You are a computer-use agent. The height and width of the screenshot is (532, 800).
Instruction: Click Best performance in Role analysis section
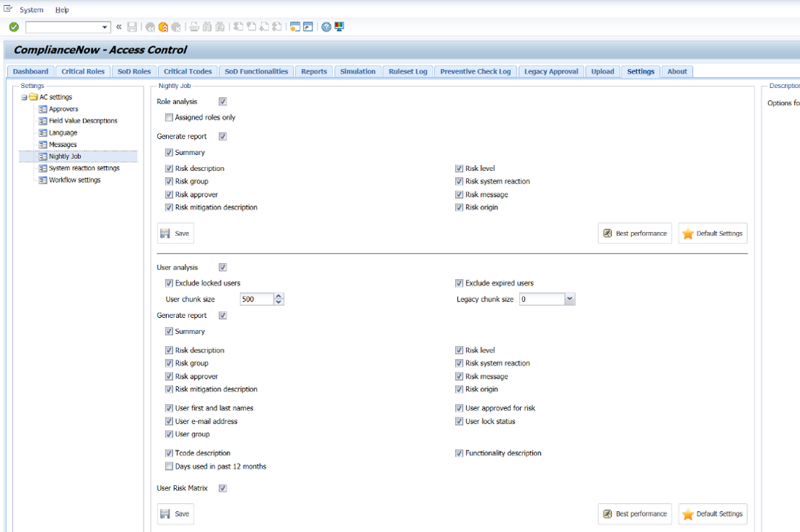pyautogui.click(x=635, y=233)
